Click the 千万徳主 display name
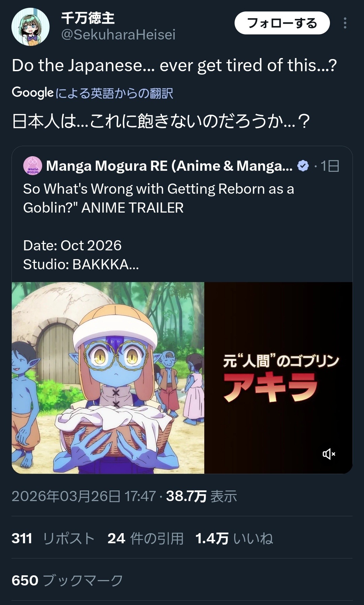 [88, 18]
